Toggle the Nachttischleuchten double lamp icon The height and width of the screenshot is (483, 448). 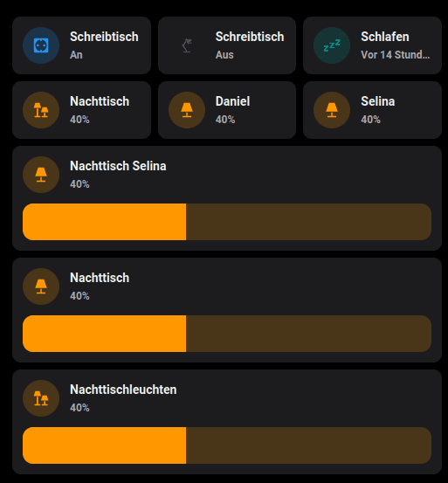pyautogui.click(x=41, y=398)
